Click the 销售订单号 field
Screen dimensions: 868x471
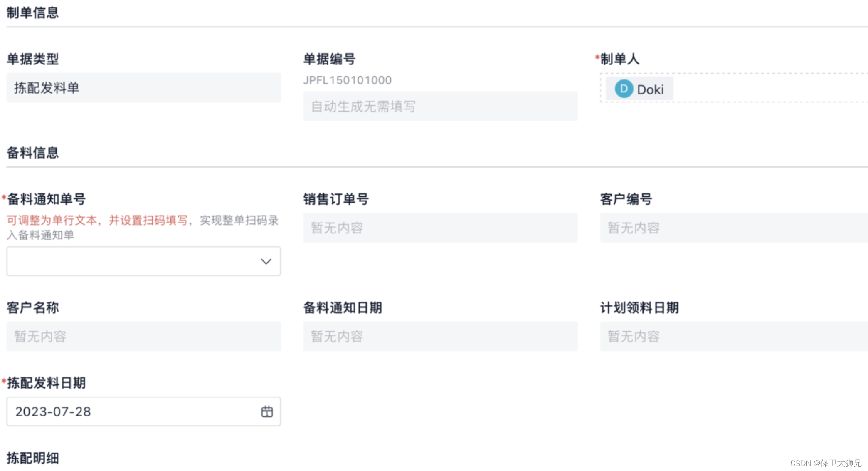coord(440,228)
